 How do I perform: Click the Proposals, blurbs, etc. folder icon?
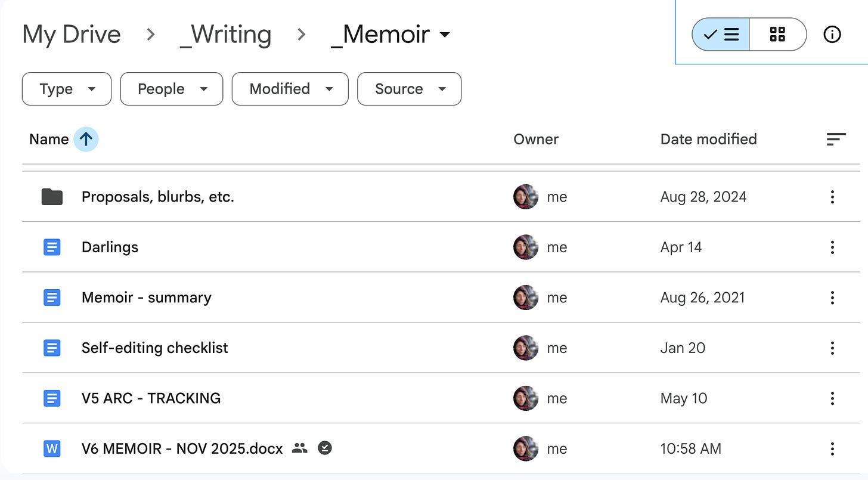click(52, 197)
